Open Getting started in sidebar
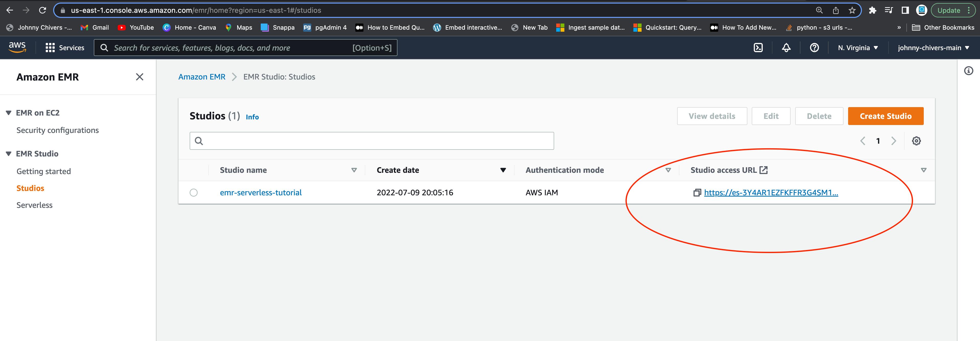This screenshot has width=980, height=341. tap(43, 171)
